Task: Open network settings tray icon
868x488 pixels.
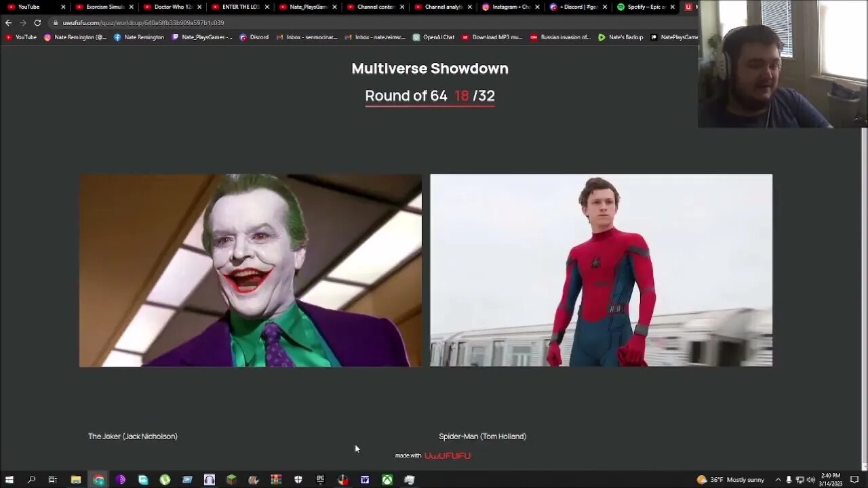Action: pyautogui.click(x=800, y=480)
